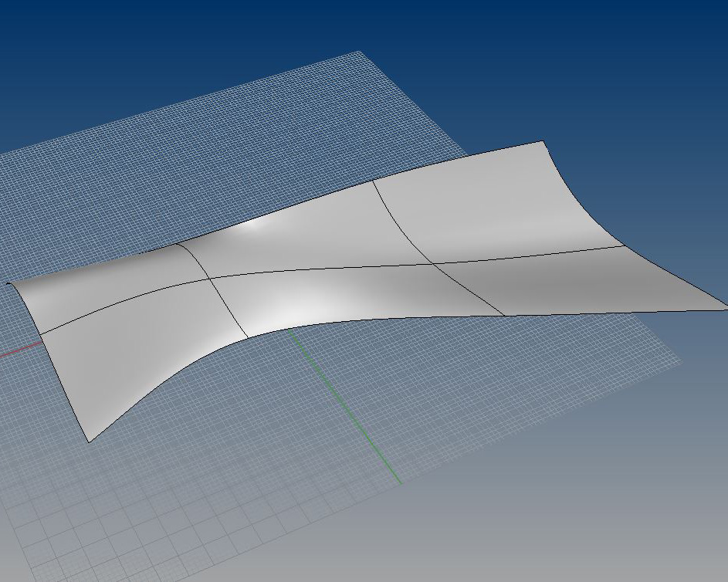Click the right end of the lengthwise isocurve
The height and width of the screenshot is (582, 728).
coord(622,246)
